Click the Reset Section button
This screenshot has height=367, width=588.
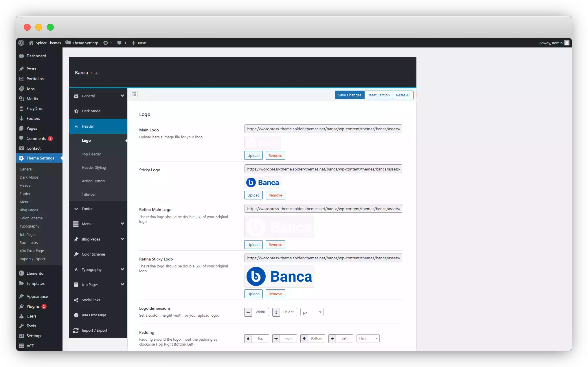click(378, 95)
